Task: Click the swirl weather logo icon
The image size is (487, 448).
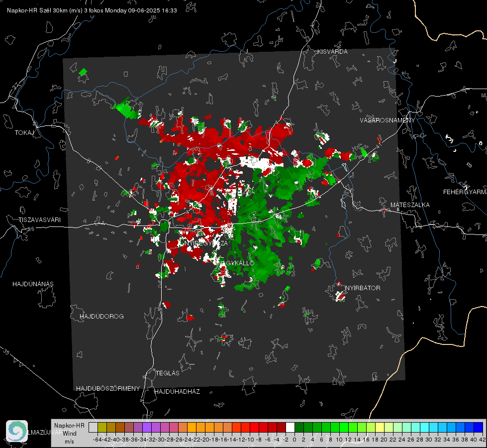Action: tap(17, 431)
